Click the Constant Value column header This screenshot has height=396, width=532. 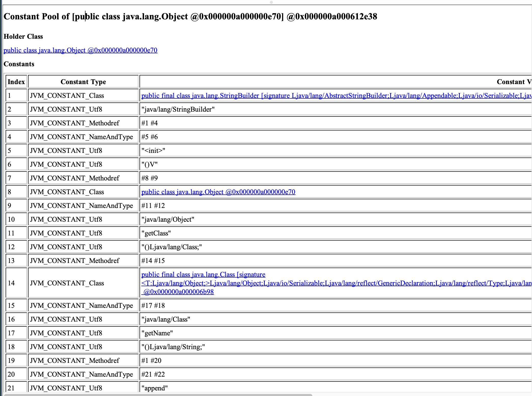coord(513,82)
